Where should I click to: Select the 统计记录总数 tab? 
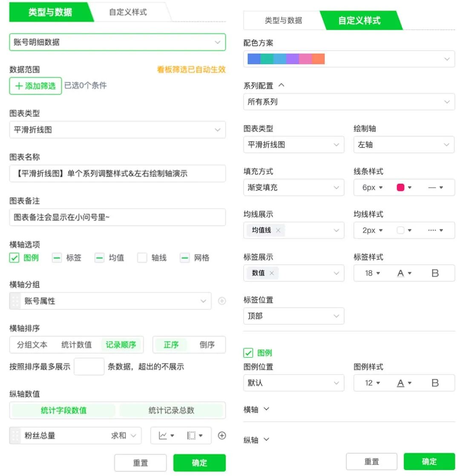coord(171,410)
